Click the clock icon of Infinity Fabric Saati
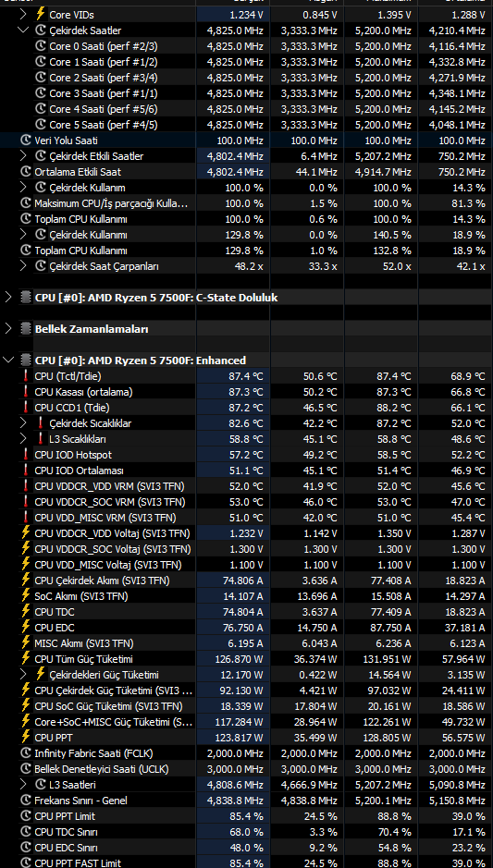The height and width of the screenshot is (868, 493). [26, 753]
